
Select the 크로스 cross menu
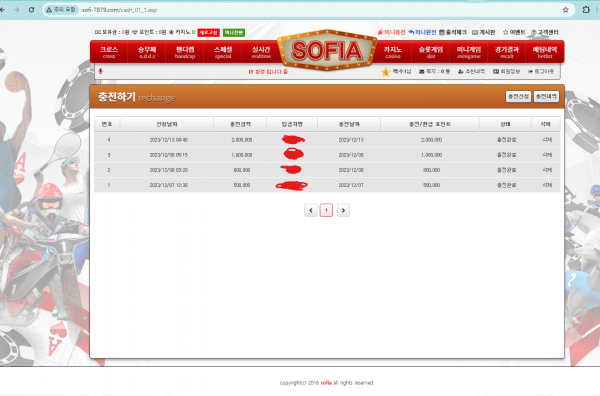(x=109, y=52)
